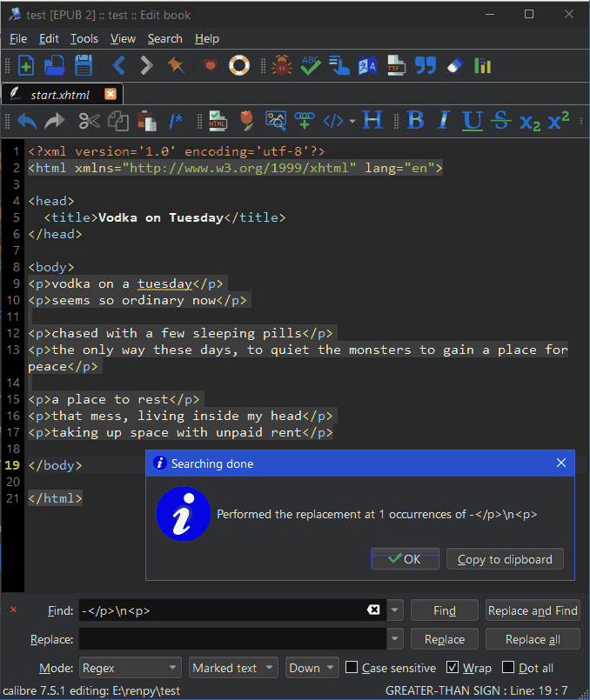Open reports with the bar chart icon
The width and height of the screenshot is (590, 700).
[x=482, y=65]
